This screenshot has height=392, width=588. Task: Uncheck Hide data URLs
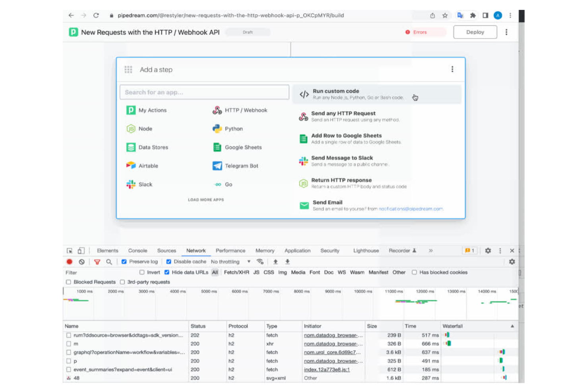click(167, 272)
